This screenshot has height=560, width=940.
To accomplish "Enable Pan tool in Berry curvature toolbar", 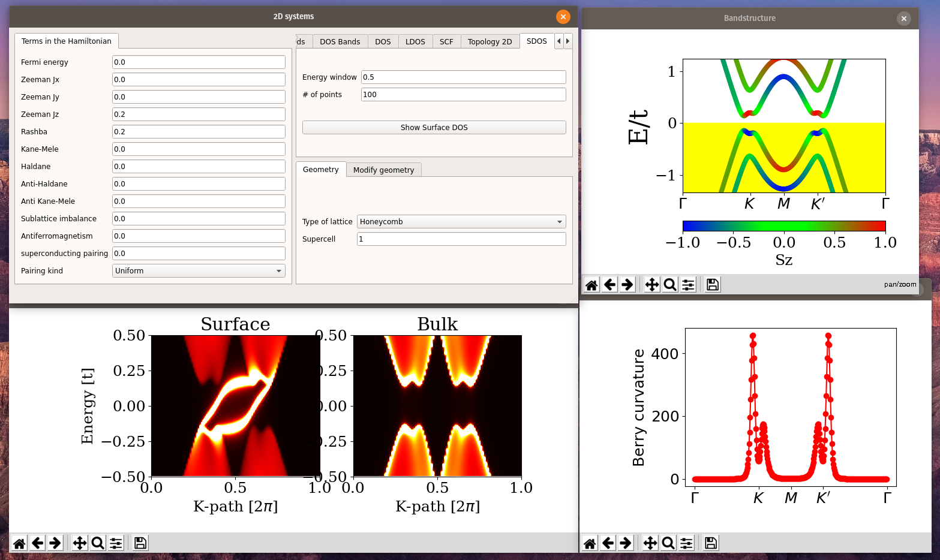I will click(x=650, y=543).
